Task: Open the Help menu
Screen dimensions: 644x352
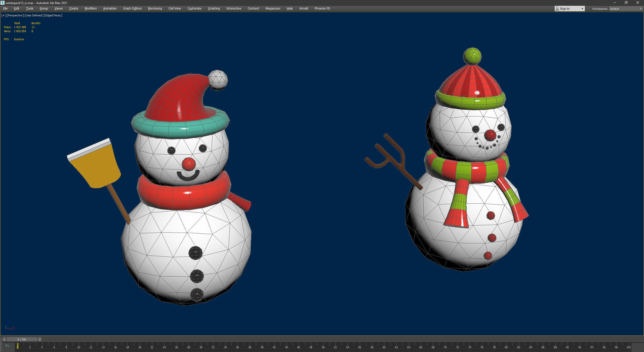Action: 290,9
